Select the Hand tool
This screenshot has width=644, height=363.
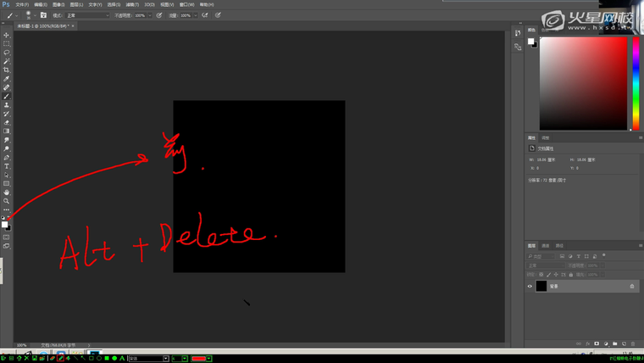(7, 193)
